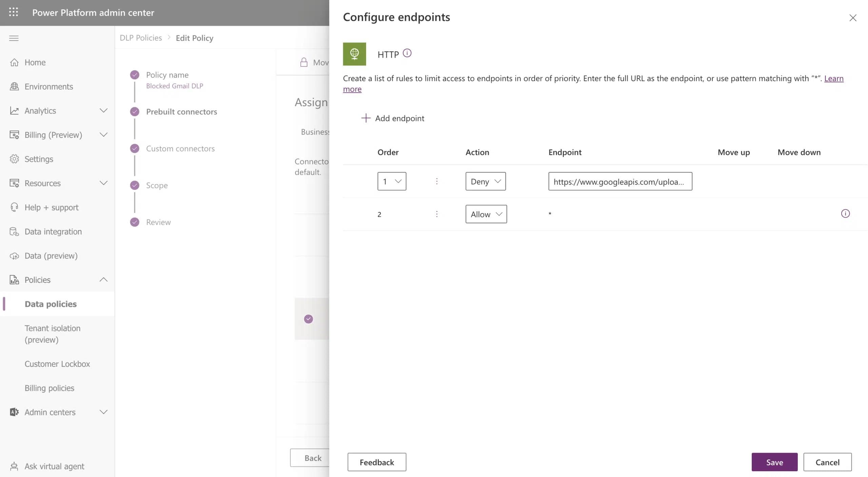Open the app launcher waffle icon
The height and width of the screenshot is (477, 868).
[14, 12]
